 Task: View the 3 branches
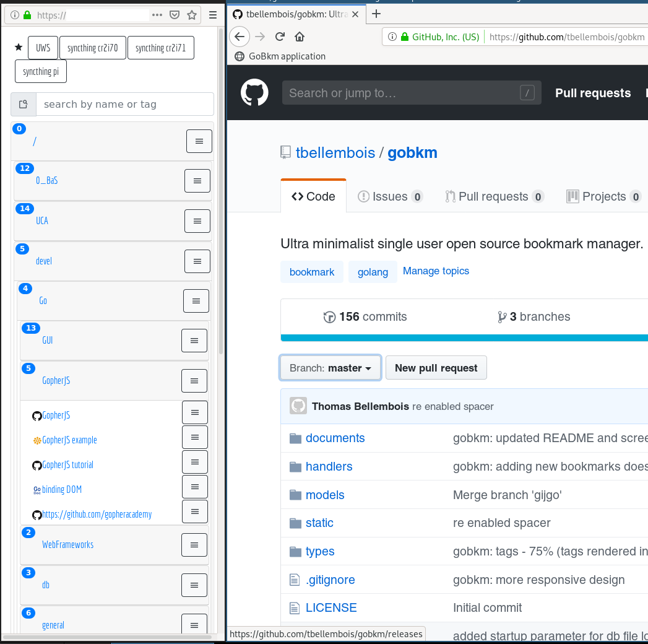(534, 316)
